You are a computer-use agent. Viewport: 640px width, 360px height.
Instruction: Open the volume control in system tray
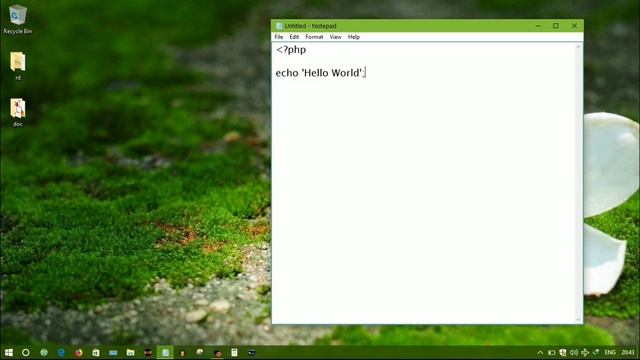(x=573, y=353)
